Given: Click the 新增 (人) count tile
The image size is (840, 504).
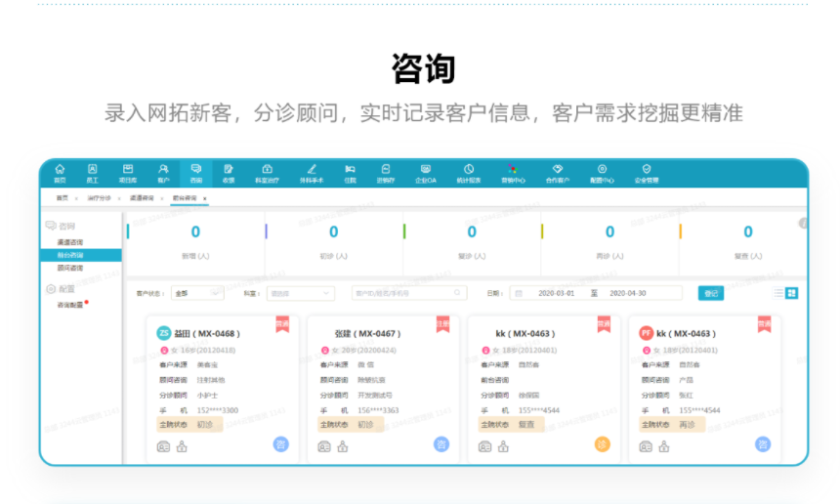Looking at the screenshot, I should 195,242.
